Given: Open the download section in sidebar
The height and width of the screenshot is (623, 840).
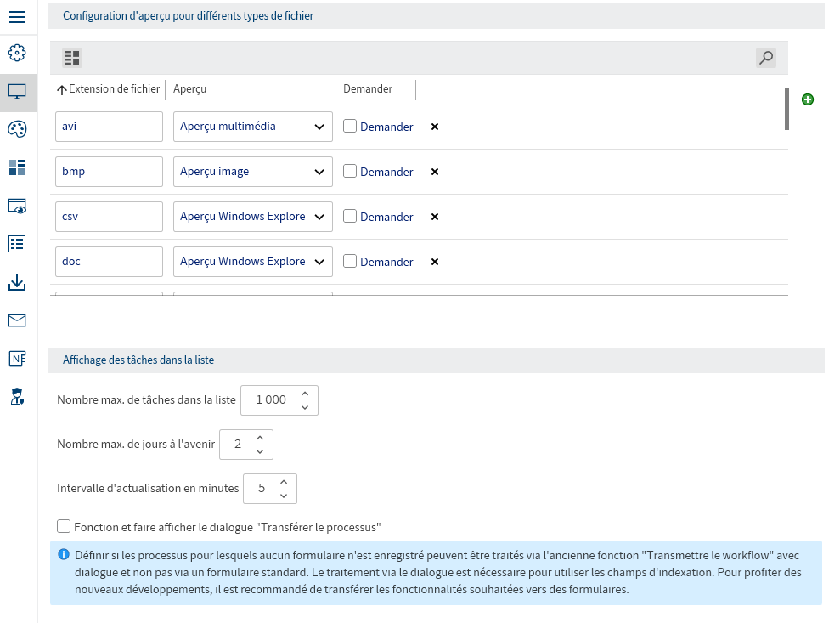Looking at the screenshot, I should [17, 282].
